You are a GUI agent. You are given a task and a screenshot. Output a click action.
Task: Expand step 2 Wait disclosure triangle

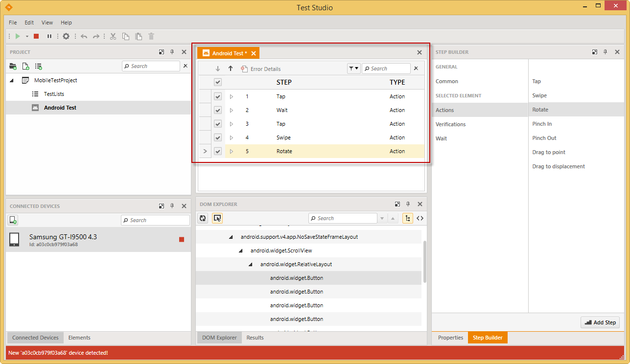(x=232, y=110)
